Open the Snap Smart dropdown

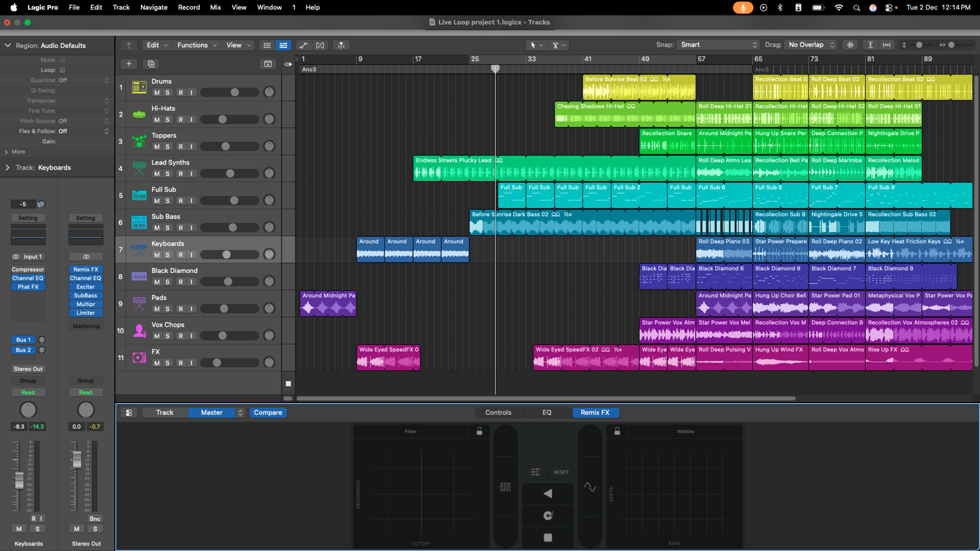pyautogui.click(x=718, y=45)
